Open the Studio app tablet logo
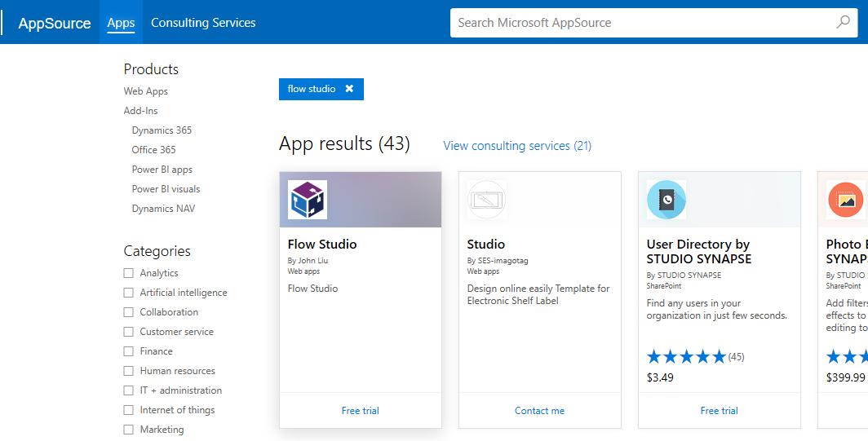The height and width of the screenshot is (441, 868). [486, 200]
